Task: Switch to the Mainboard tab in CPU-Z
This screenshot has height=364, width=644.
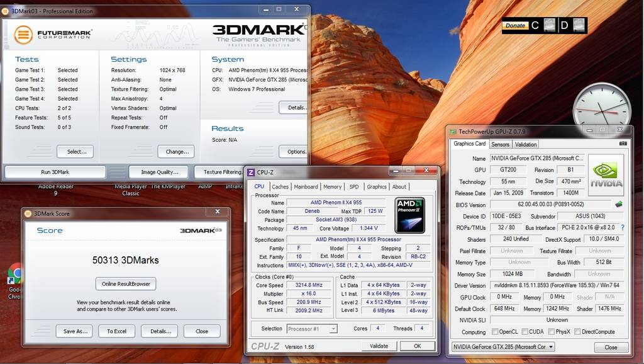Action: coord(306,187)
